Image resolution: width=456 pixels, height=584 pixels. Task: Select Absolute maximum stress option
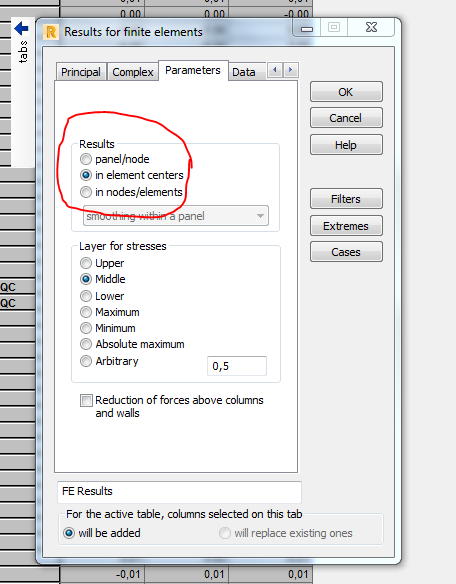(86, 344)
